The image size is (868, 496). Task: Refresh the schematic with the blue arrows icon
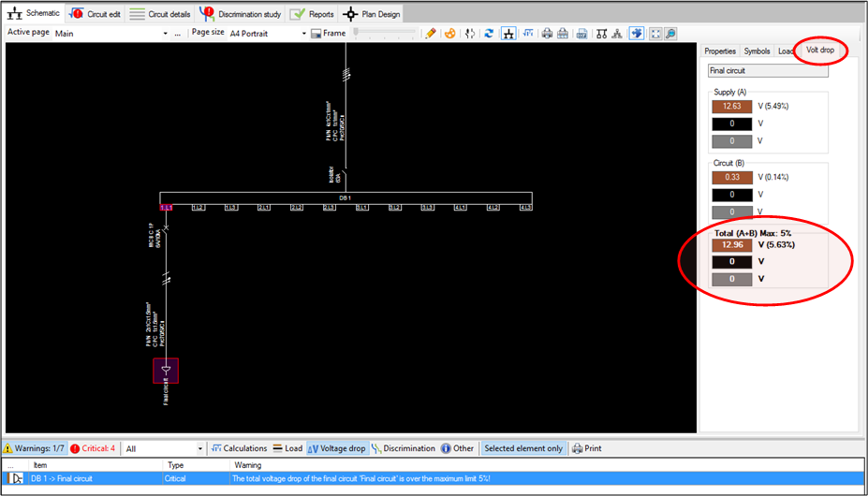(x=489, y=33)
